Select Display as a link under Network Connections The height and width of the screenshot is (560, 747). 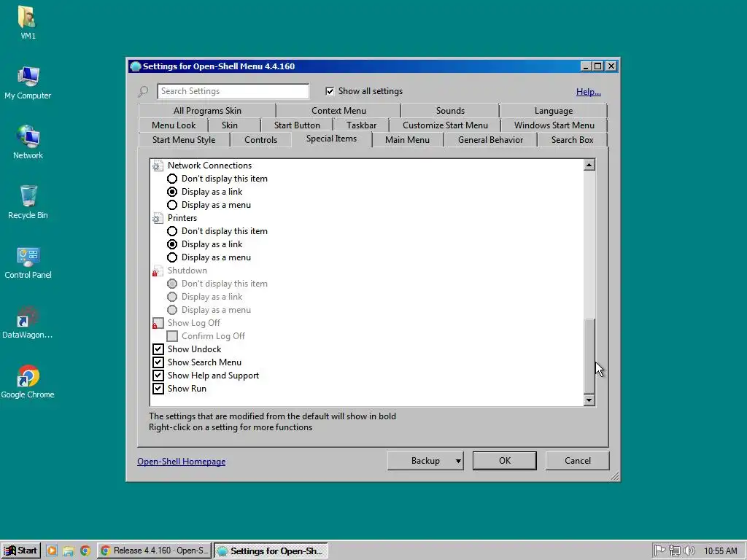tap(172, 192)
